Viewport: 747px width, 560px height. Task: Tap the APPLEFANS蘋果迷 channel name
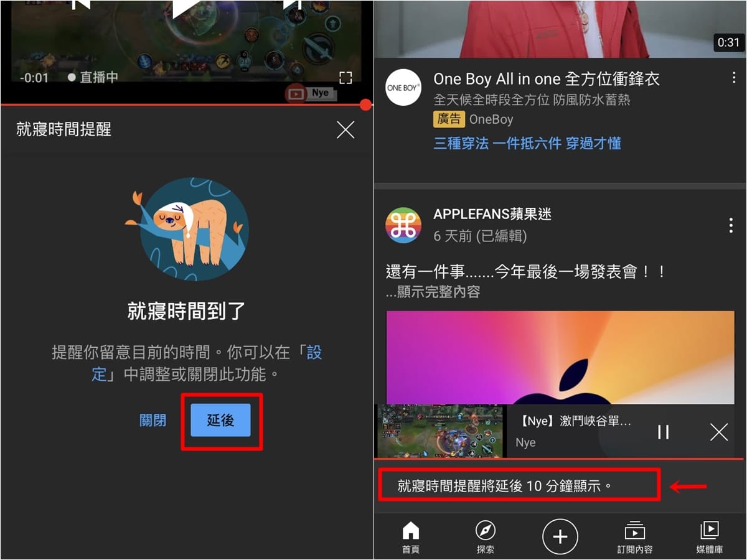pos(492,215)
